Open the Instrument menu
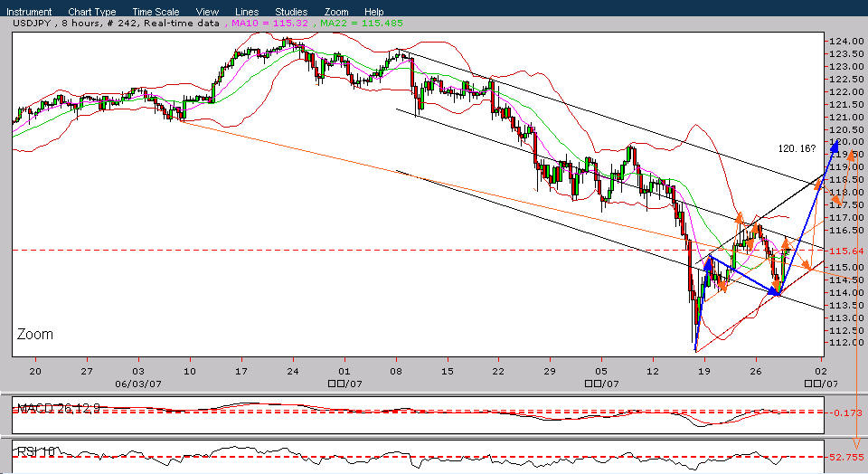This screenshot has height=474, width=868. 29,12
